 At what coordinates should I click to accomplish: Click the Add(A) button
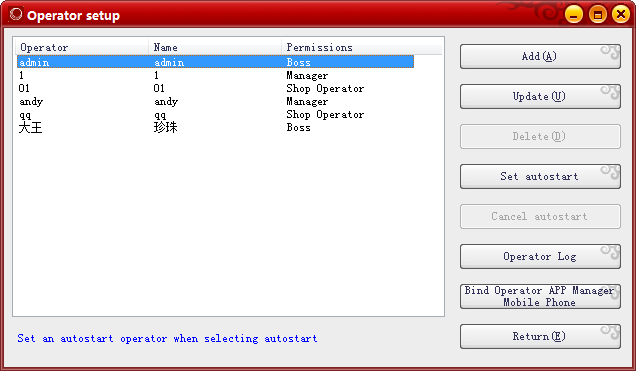point(540,56)
